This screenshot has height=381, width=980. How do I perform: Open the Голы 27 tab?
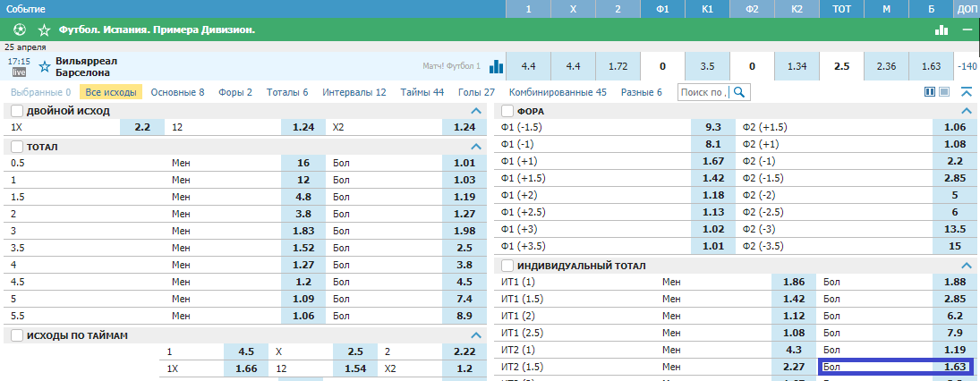coord(476,92)
